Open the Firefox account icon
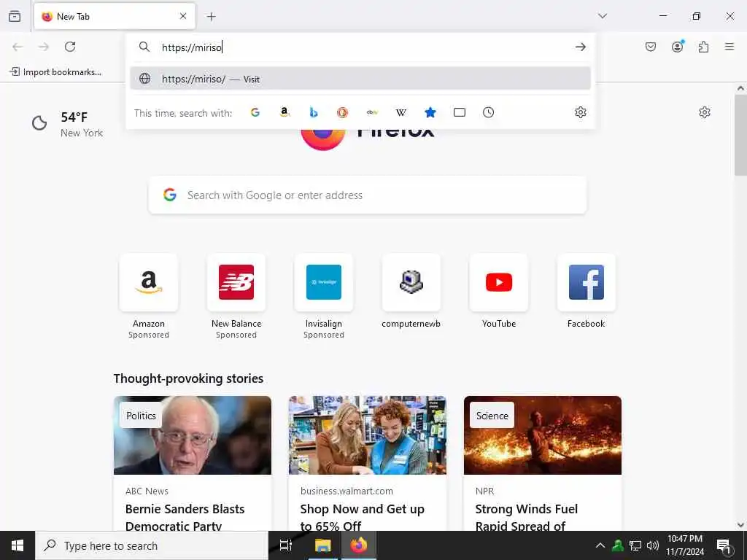Screen dimensions: 747x560 [x=678, y=47]
